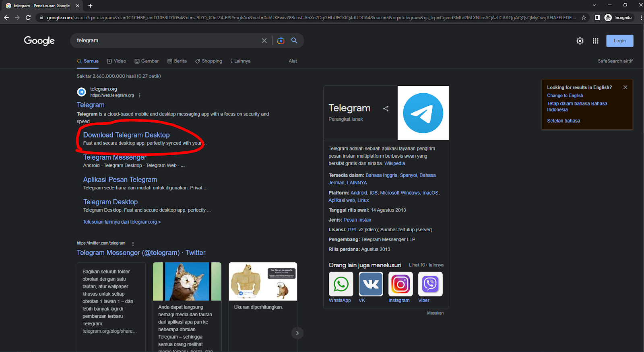Open Chrome's three-dot menu
The height and width of the screenshot is (352, 644).
[x=641, y=18]
